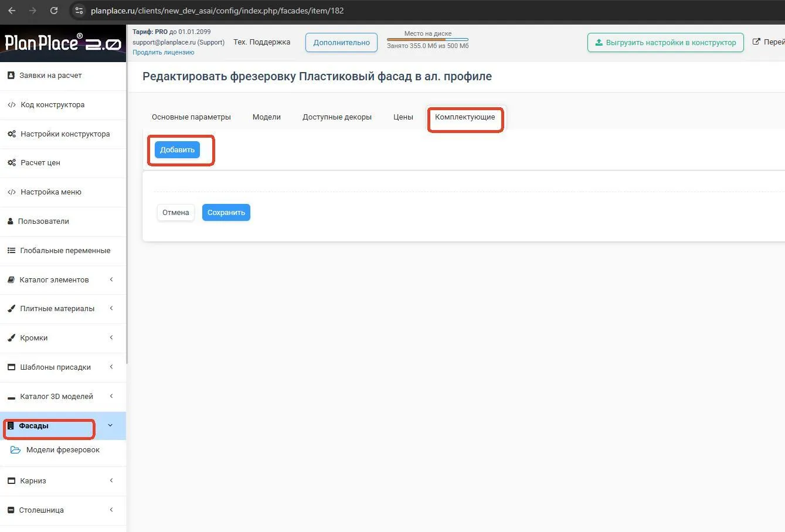Click the browser address bar URL
The image size is (785, 532).
(x=217, y=11)
